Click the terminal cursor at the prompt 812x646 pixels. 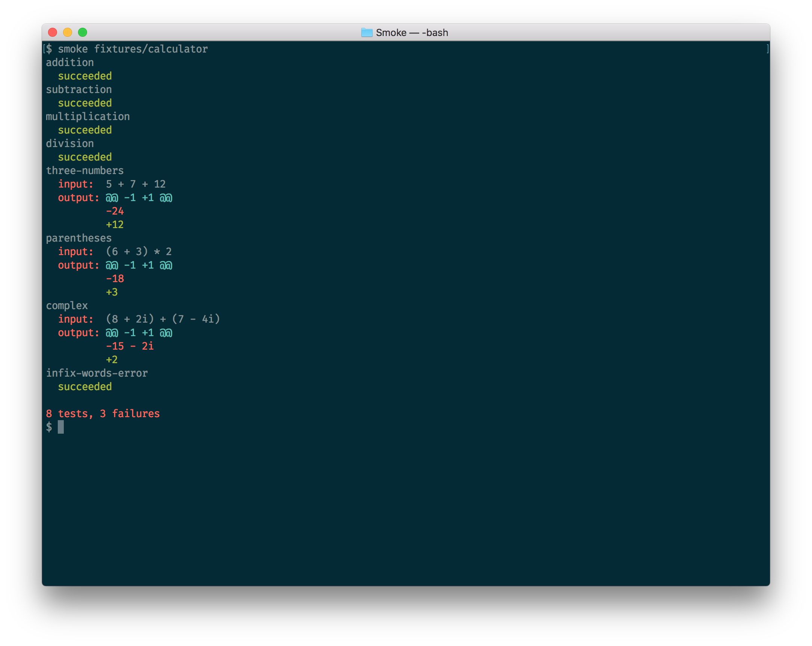pyautogui.click(x=61, y=427)
